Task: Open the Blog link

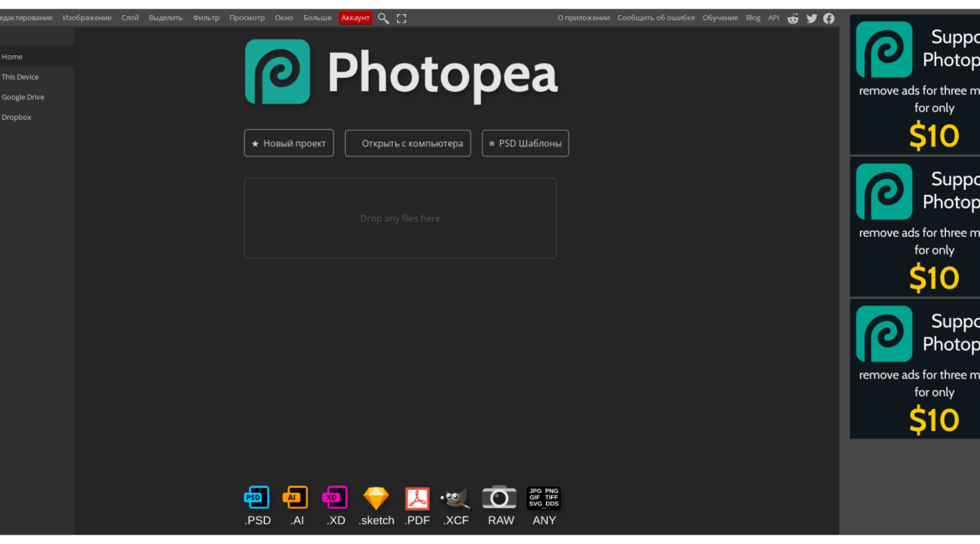Action: [x=753, y=18]
